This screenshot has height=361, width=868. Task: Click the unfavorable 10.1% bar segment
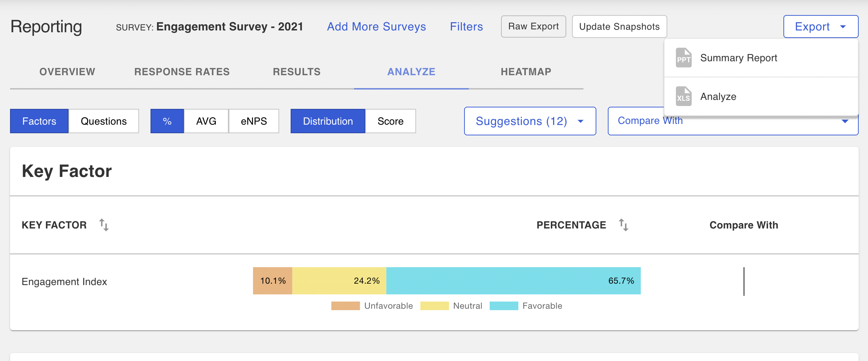point(272,281)
